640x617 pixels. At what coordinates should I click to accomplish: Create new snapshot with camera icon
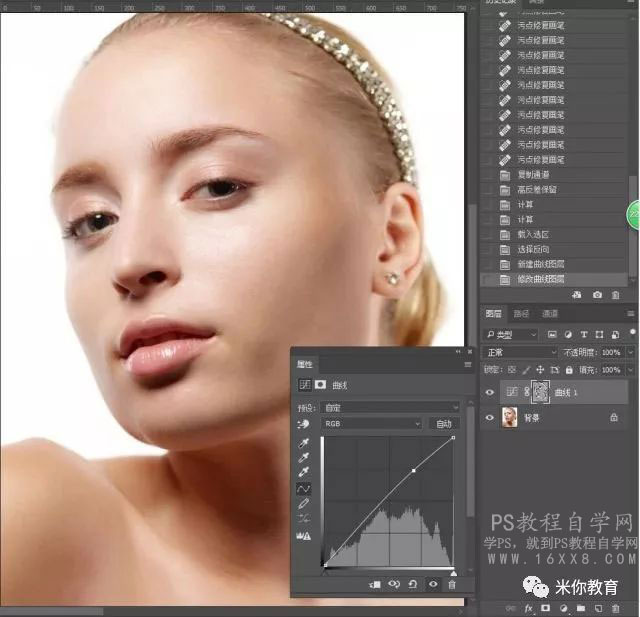click(x=597, y=295)
